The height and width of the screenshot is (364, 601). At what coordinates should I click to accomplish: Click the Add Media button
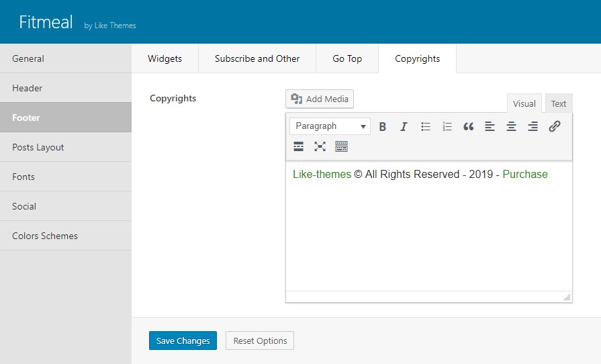[320, 99]
